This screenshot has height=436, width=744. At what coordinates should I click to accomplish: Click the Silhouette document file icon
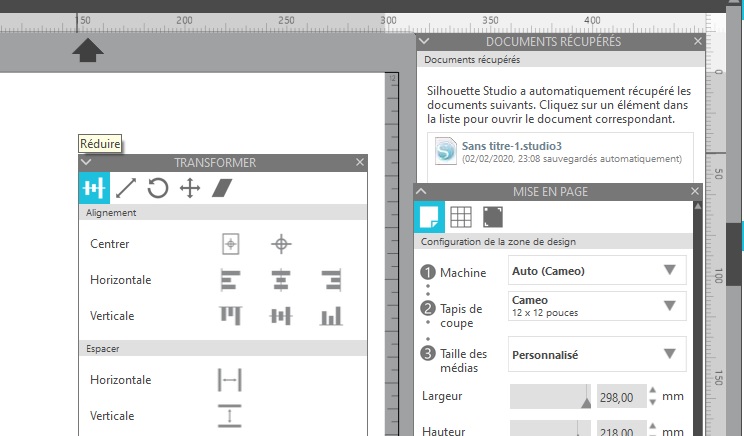[x=446, y=151]
